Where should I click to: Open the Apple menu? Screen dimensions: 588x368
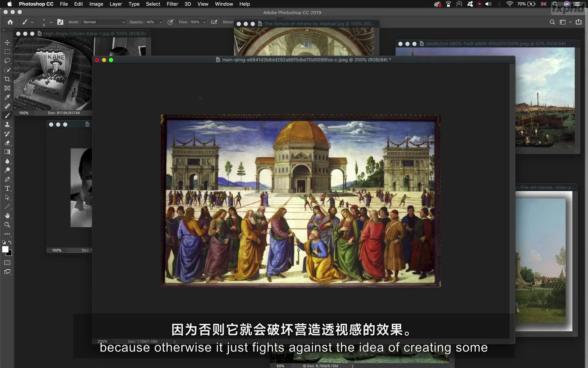10,4
